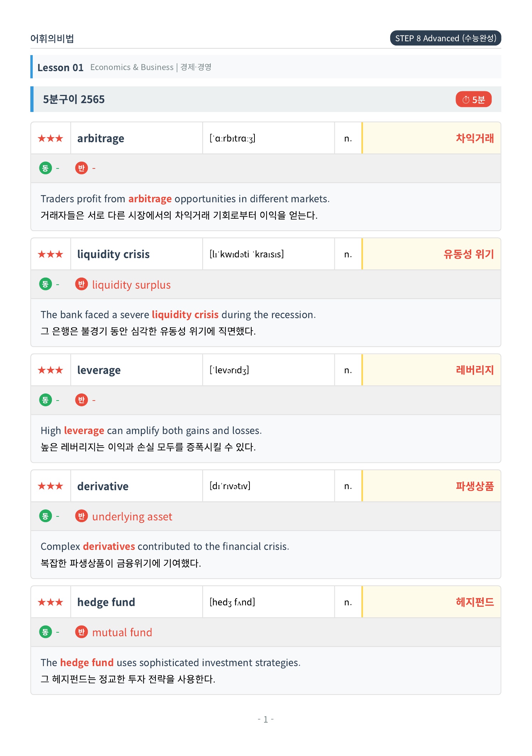Screen dimensions: 532x756
Task: Click the synonym badge under arbitrage
Action: (45, 168)
